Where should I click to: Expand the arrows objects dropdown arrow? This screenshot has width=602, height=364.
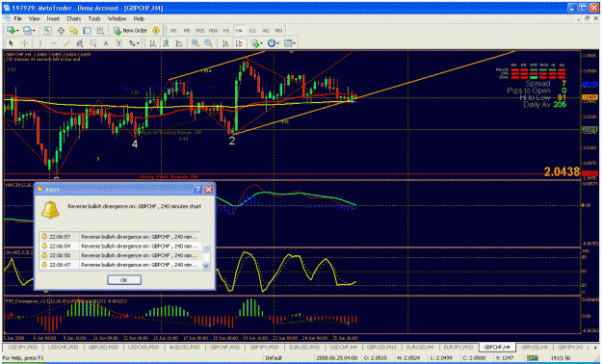138,43
